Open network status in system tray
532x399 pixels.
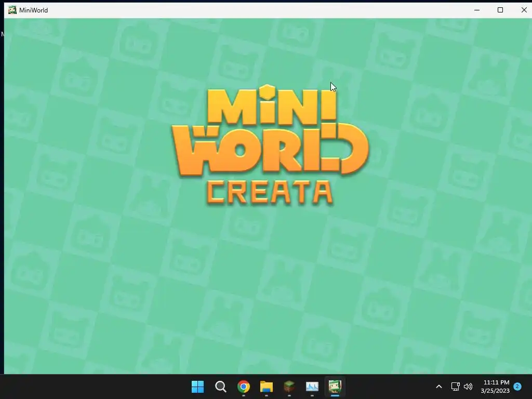pyautogui.click(x=455, y=387)
